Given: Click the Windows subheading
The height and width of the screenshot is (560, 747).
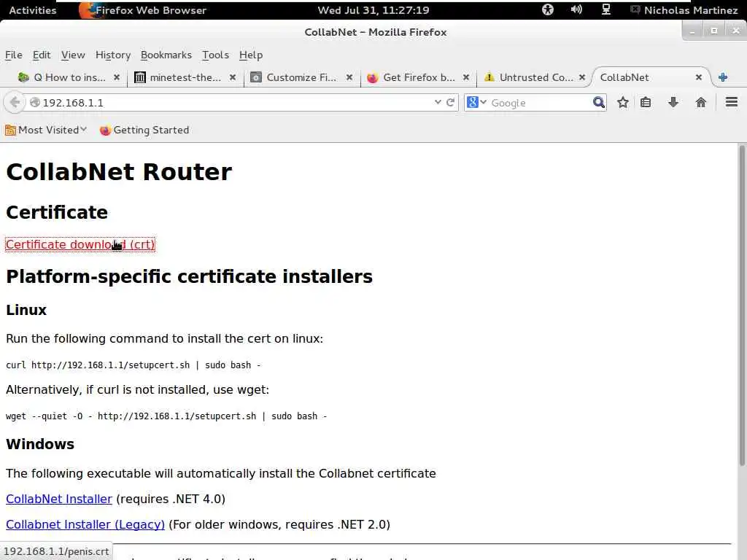Looking at the screenshot, I should click(x=40, y=444).
